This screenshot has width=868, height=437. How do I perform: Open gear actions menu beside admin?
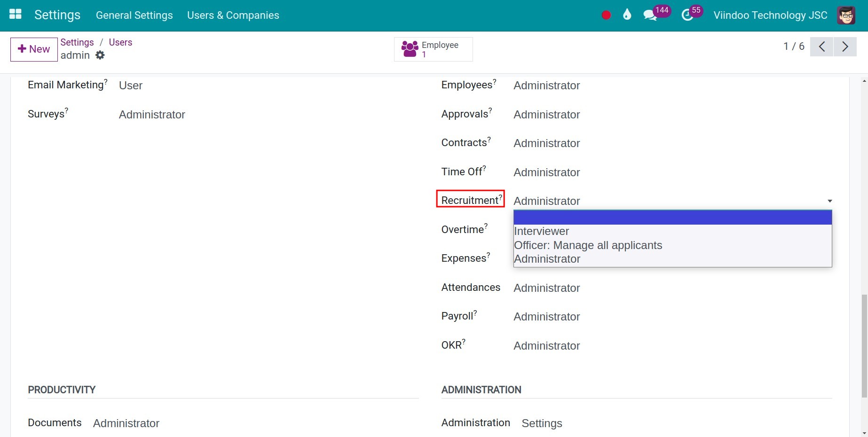[x=100, y=55]
